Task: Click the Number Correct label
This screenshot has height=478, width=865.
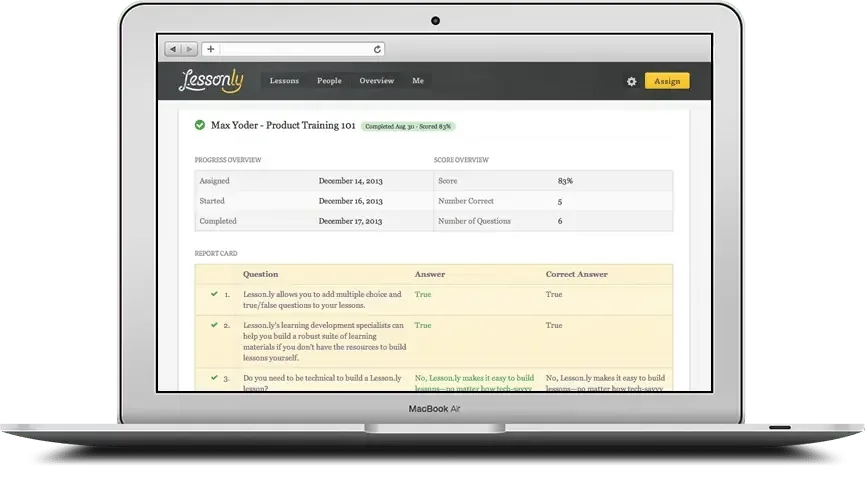Action: pyautogui.click(x=466, y=201)
